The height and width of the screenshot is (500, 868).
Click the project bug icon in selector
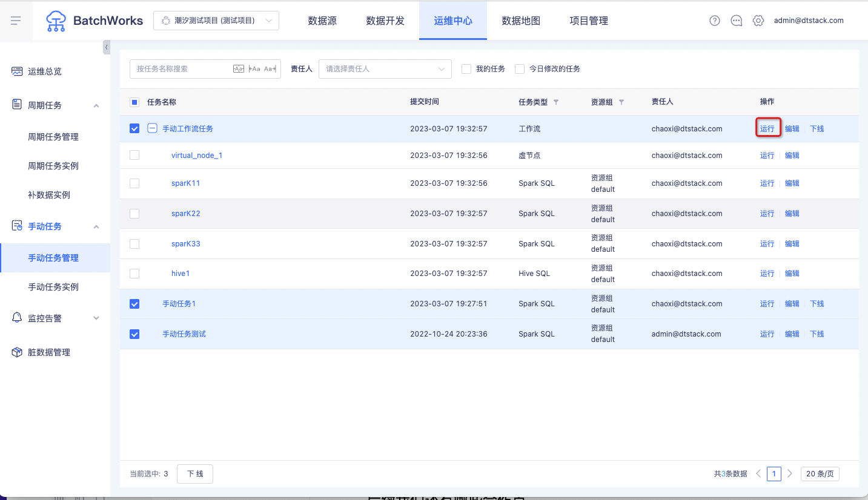pyautogui.click(x=166, y=21)
